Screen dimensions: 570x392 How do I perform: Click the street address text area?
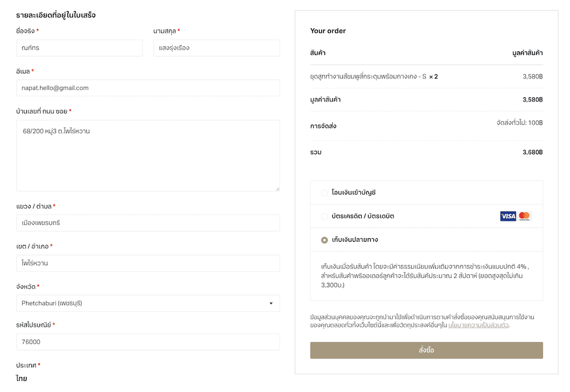(x=148, y=156)
